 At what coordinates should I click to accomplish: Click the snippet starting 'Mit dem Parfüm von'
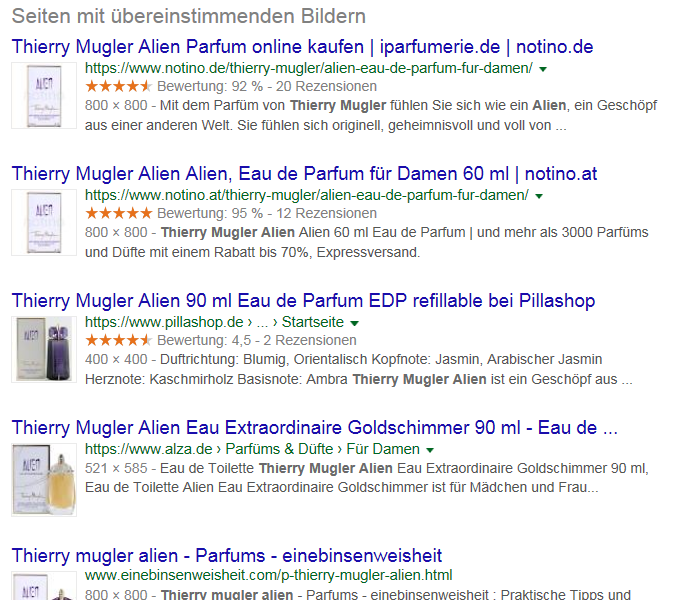point(371,115)
